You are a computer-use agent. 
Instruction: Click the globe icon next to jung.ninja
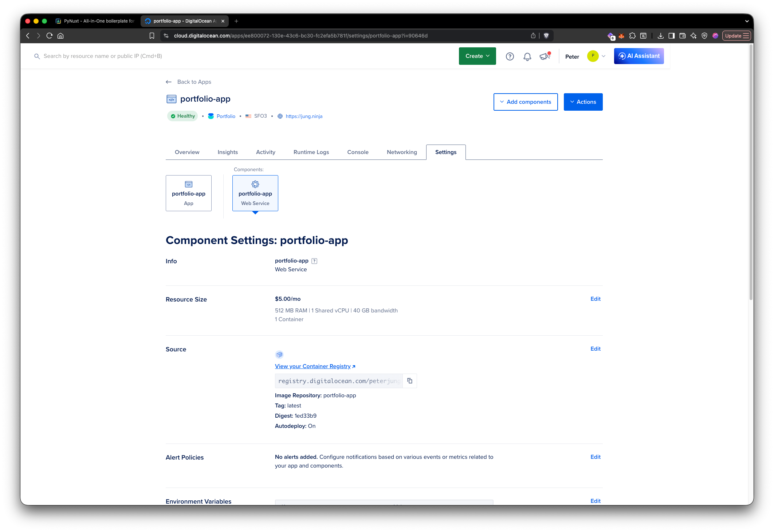point(280,116)
